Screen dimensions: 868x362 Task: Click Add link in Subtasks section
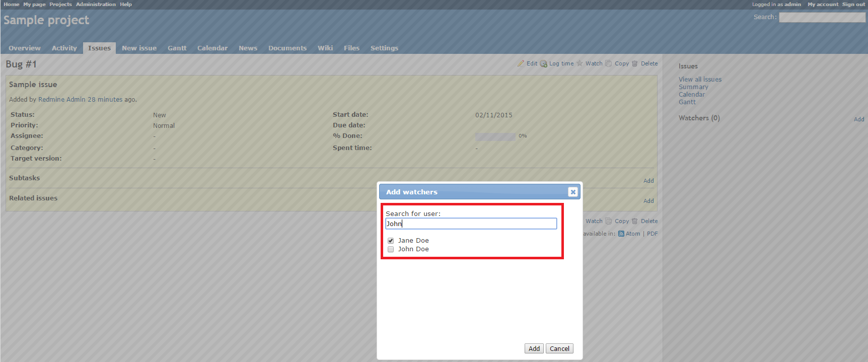click(648, 181)
